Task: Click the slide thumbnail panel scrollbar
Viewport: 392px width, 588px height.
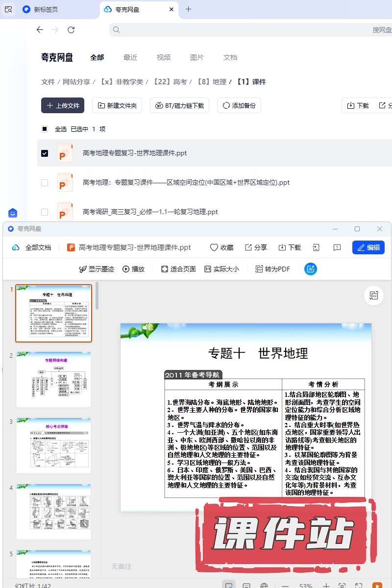Action: click(97, 296)
